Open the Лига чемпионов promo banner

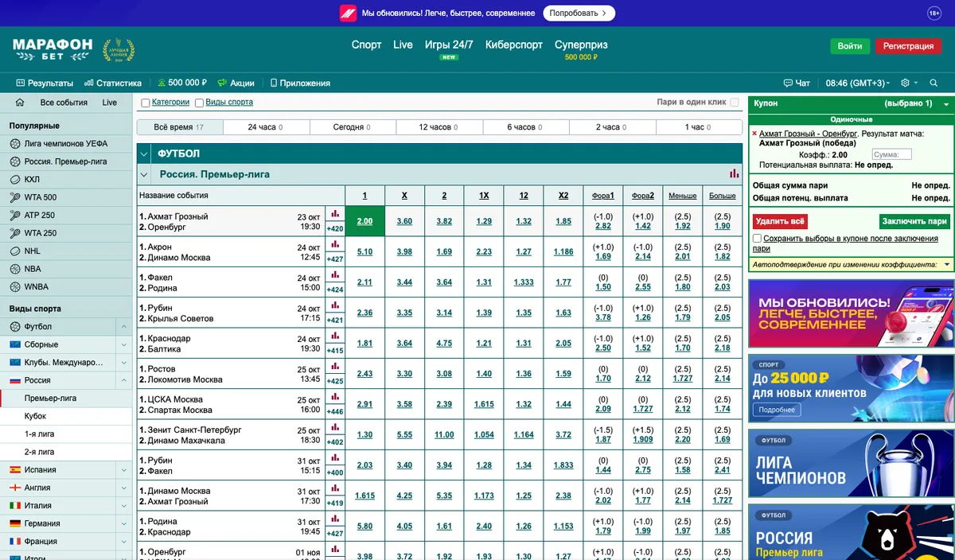[852, 464]
